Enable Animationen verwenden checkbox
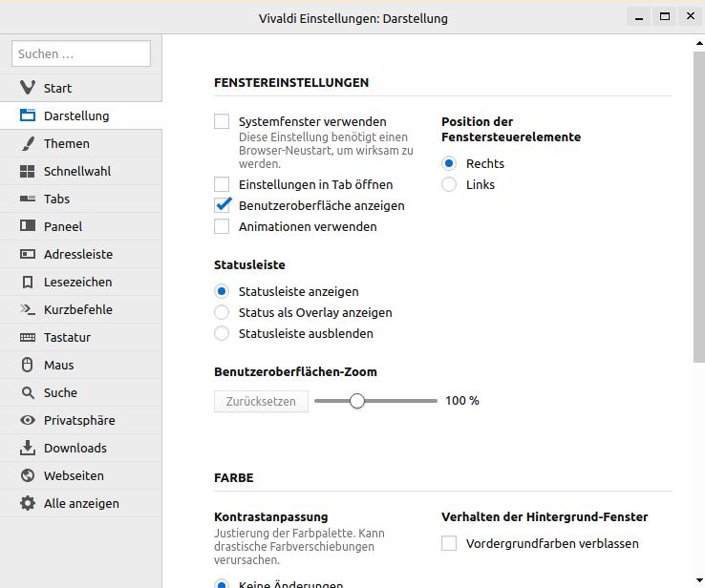Image resolution: width=705 pixels, height=588 pixels. [x=222, y=226]
